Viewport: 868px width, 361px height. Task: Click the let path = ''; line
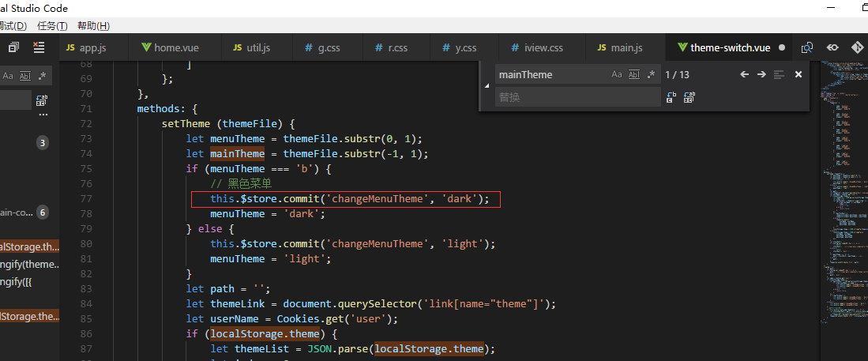[x=228, y=289]
